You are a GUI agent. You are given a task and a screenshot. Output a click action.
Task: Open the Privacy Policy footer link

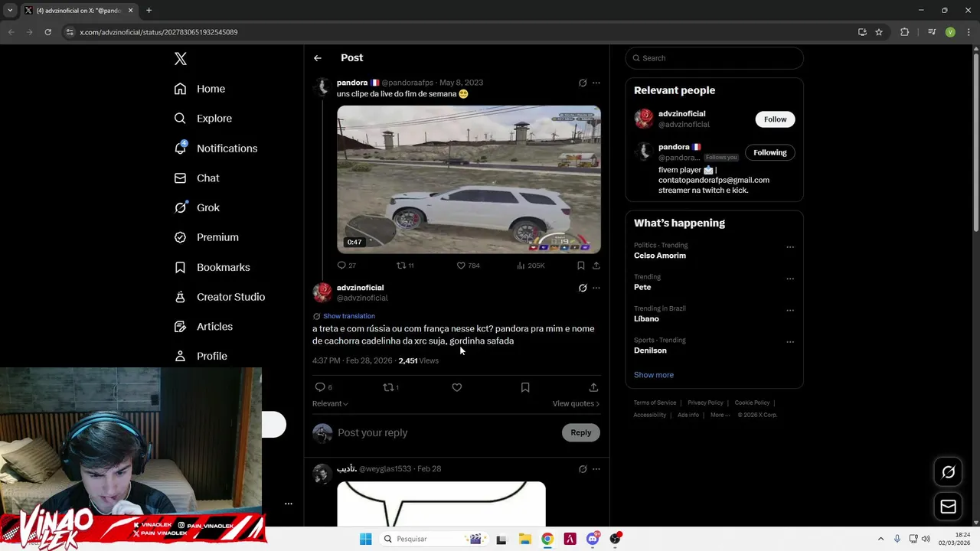coord(705,403)
